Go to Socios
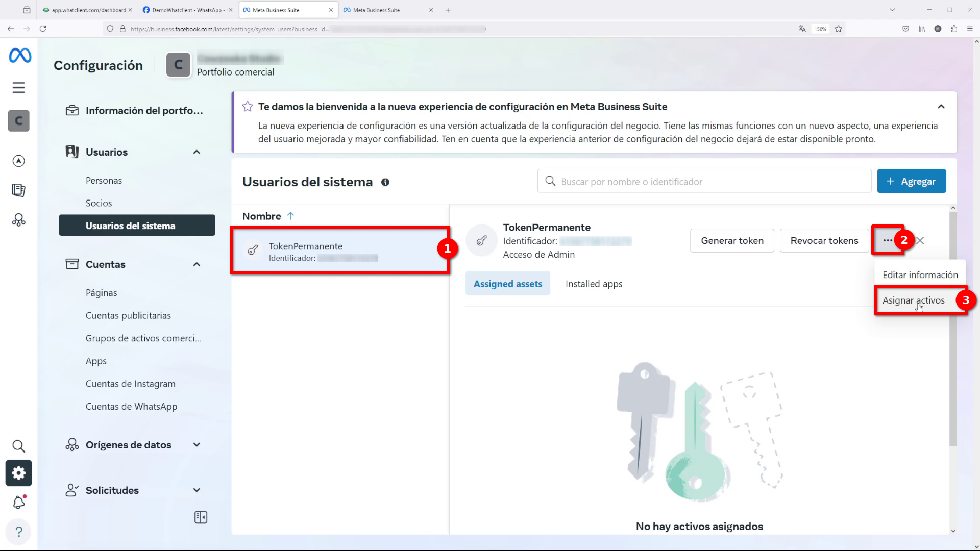The image size is (980, 551). coord(99,203)
